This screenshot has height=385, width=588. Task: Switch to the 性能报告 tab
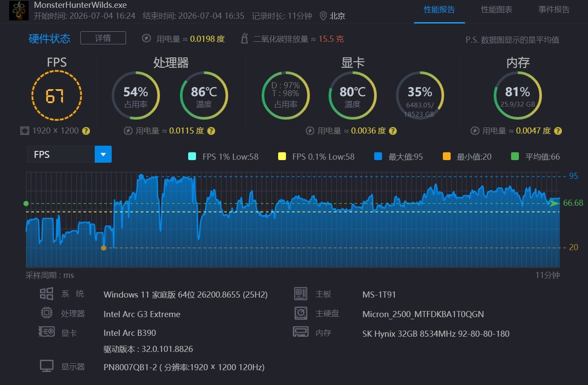coord(439,10)
